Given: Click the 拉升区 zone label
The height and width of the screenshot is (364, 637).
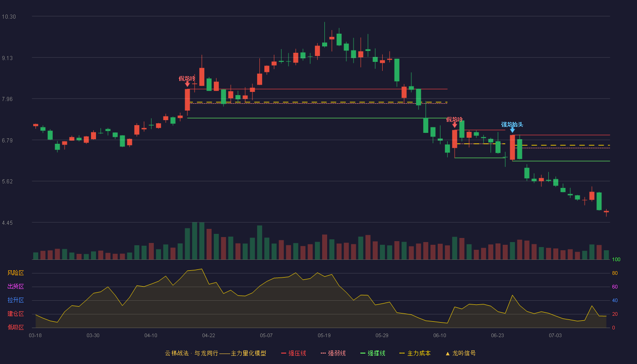Looking at the screenshot, I should (x=15, y=300).
